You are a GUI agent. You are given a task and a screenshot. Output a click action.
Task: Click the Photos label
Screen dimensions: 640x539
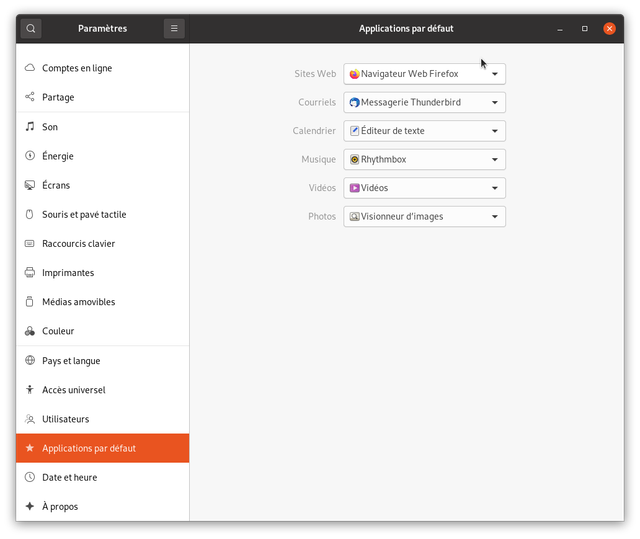point(322,217)
